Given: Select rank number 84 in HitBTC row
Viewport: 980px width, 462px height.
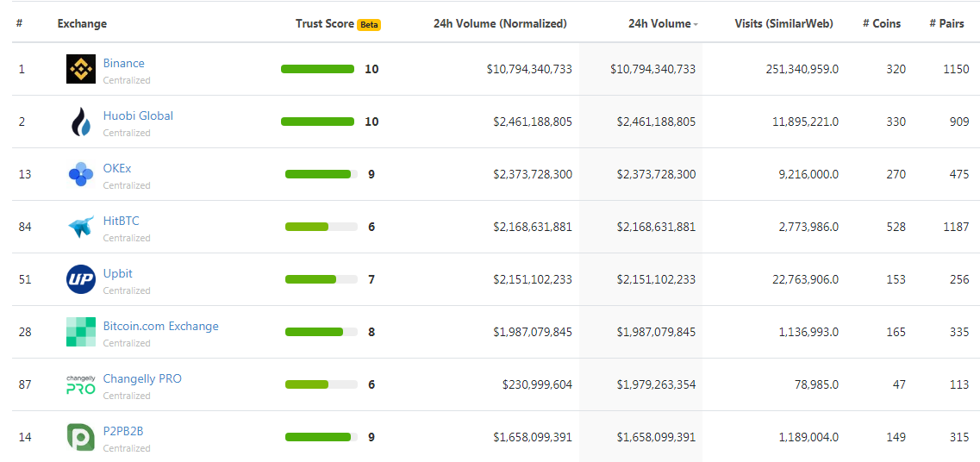Looking at the screenshot, I should point(25,227).
